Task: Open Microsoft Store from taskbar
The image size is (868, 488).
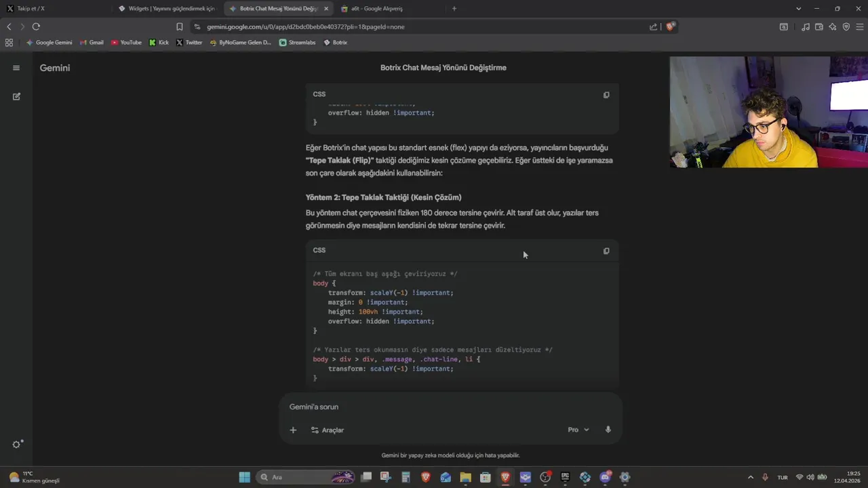Action: 486,477
